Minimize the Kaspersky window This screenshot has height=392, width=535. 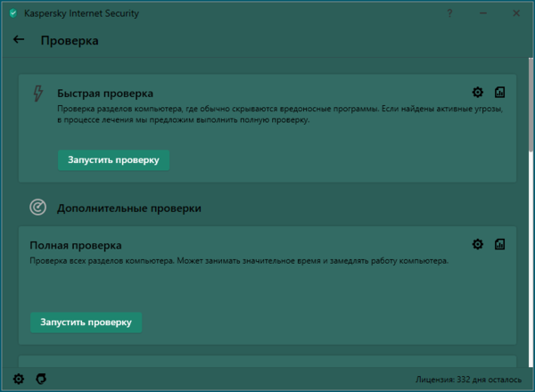[x=482, y=13]
